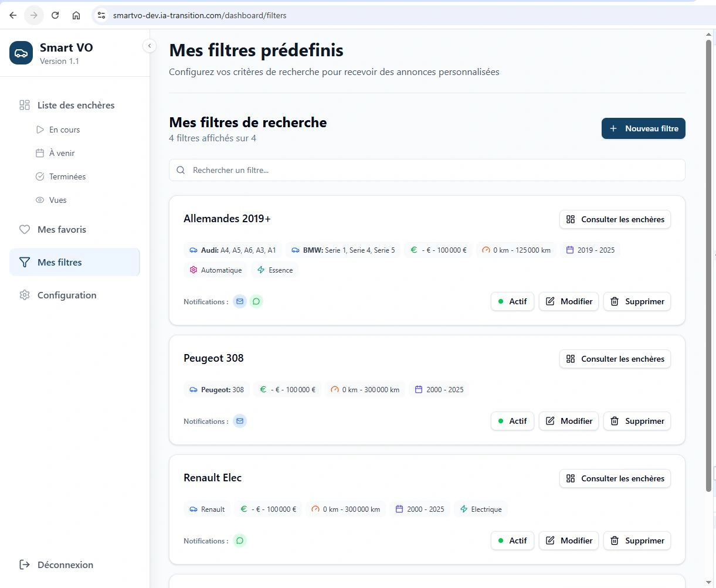Open the À venir auctions list
This screenshot has width=716, height=588.
[x=62, y=153]
